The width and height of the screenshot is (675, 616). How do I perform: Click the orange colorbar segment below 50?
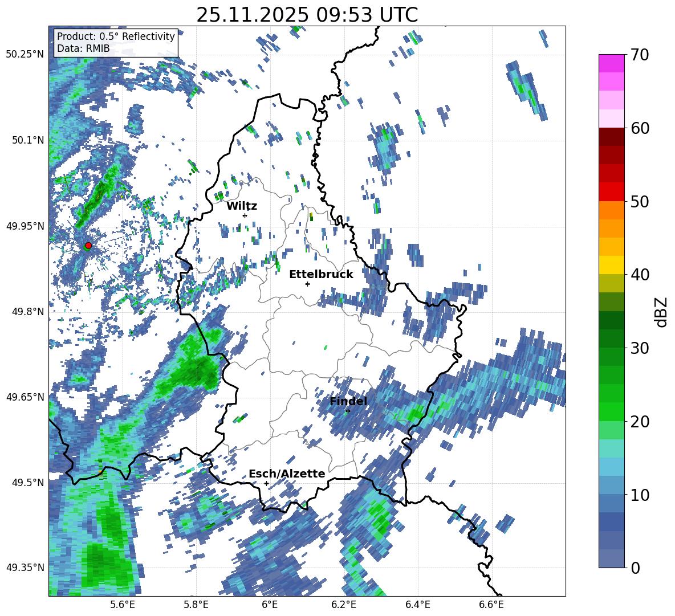pos(611,210)
